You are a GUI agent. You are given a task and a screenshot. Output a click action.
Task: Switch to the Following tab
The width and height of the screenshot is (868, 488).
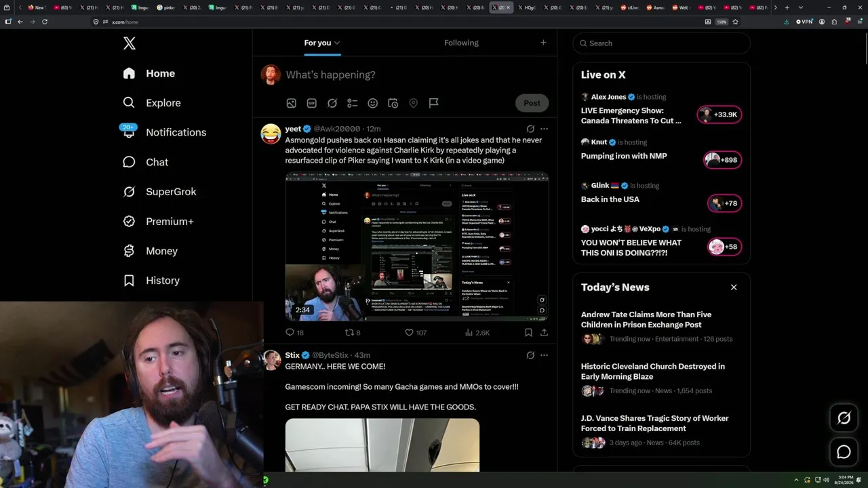tap(461, 43)
